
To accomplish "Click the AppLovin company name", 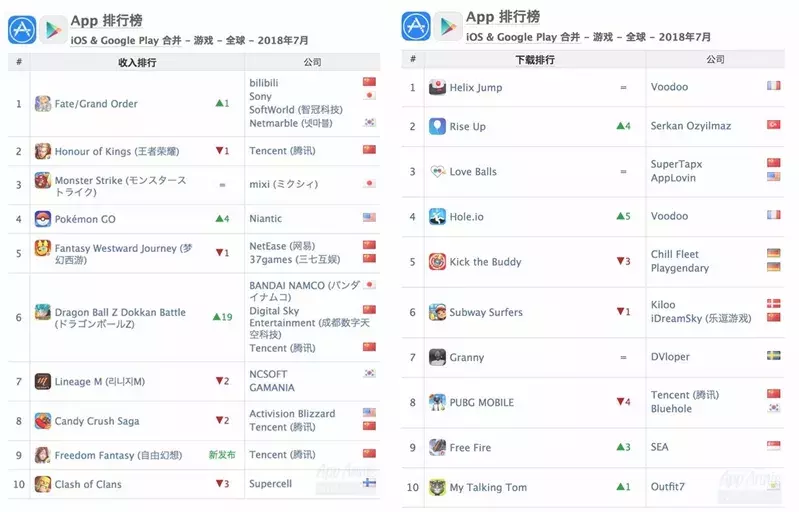I will point(673,178).
